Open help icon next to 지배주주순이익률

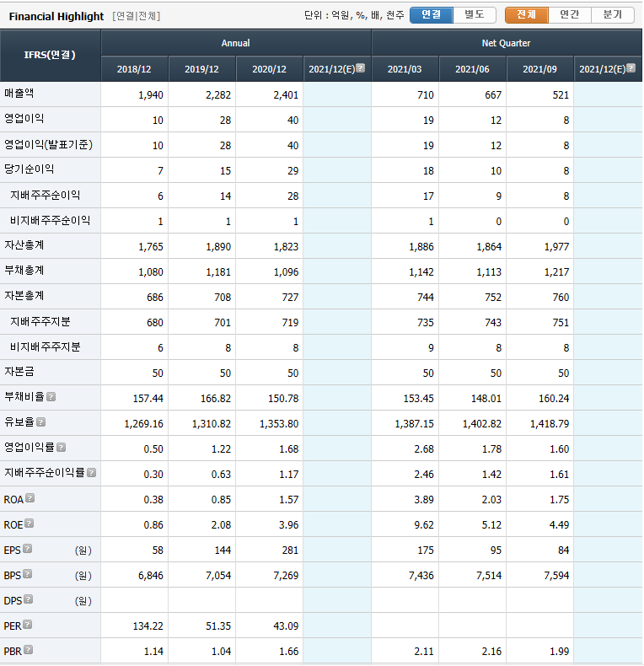[x=91, y=473]
